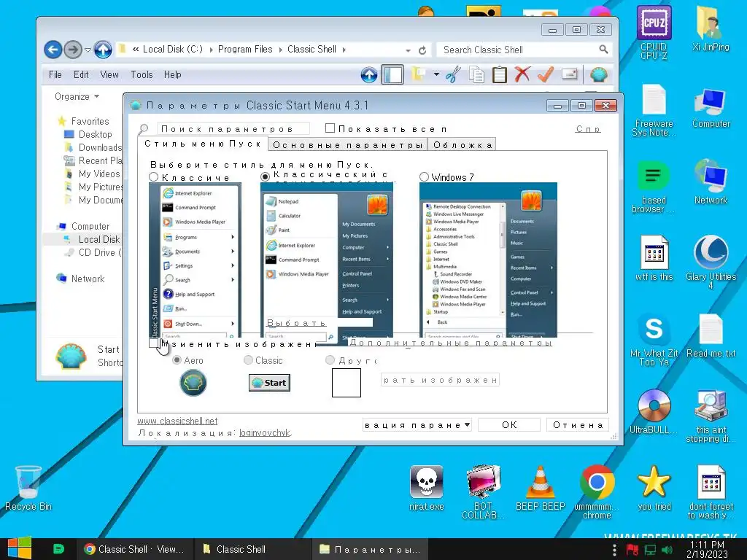Click the Дополнительные параметры link

coord(451,343)
